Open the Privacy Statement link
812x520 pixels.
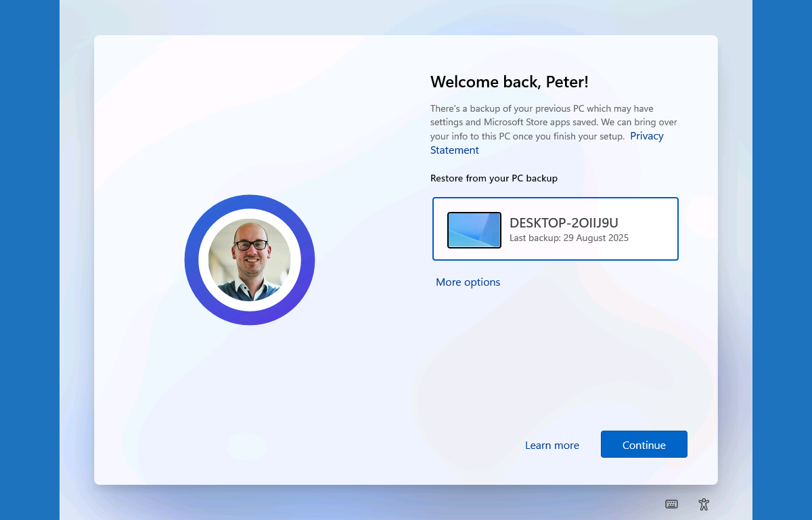click(646, 136)
